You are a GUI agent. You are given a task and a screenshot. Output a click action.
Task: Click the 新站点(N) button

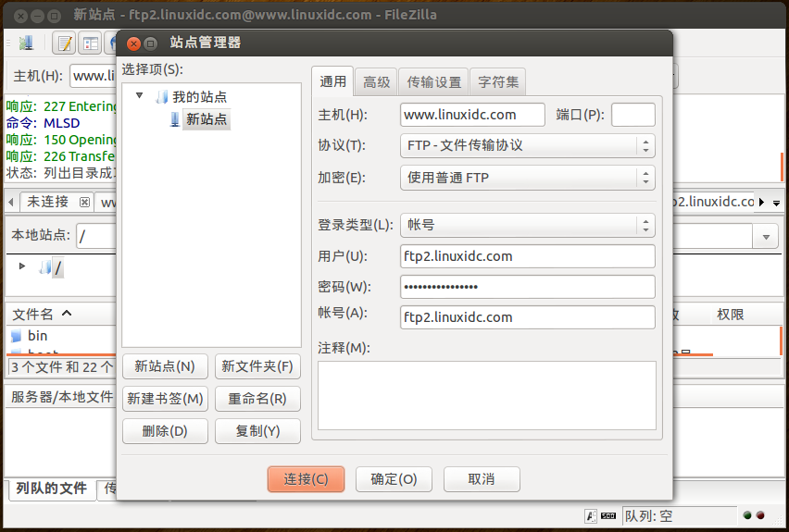point(165,366)
